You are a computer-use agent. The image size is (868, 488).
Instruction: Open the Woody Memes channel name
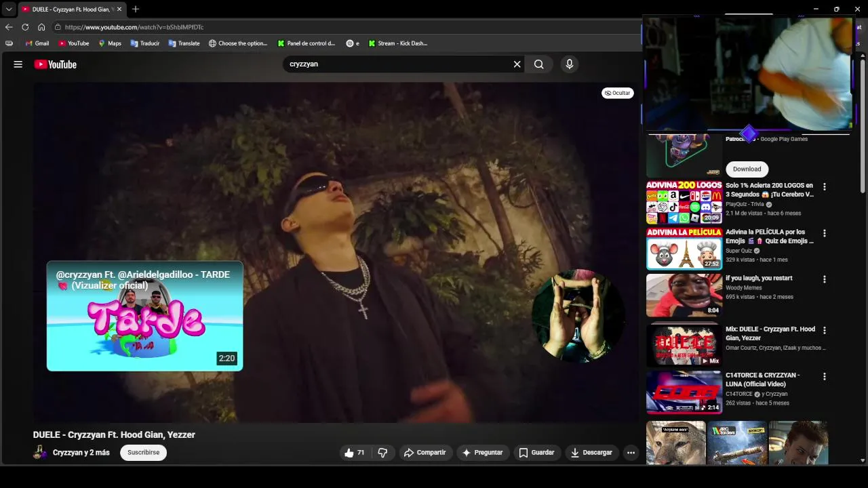(744, 288)
